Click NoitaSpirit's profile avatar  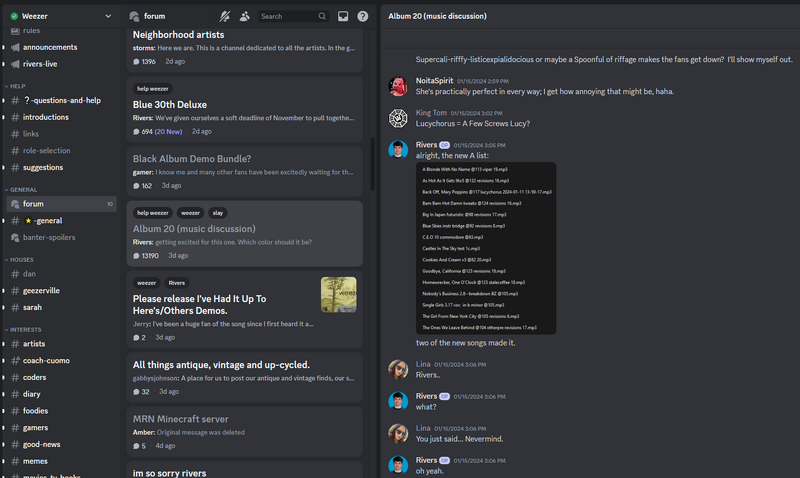coord(397,85)
